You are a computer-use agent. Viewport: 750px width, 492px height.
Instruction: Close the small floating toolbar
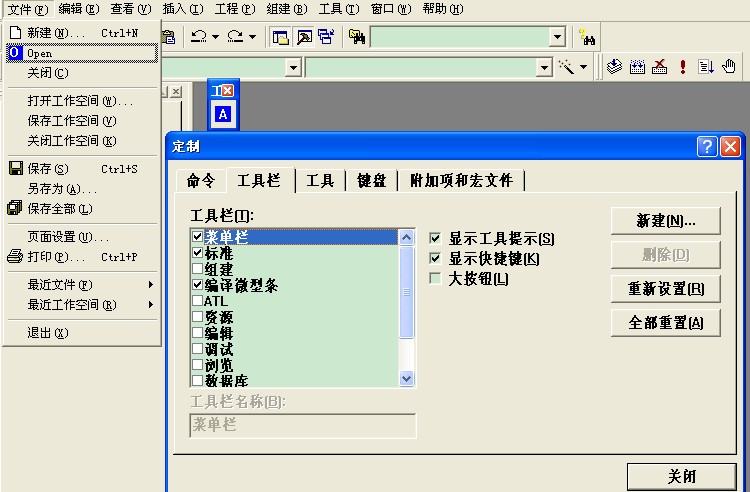click(228, 90)
